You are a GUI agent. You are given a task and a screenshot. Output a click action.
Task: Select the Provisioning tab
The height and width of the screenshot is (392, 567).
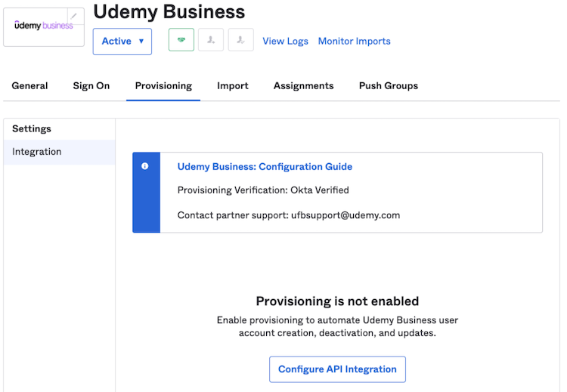point(163,86)
